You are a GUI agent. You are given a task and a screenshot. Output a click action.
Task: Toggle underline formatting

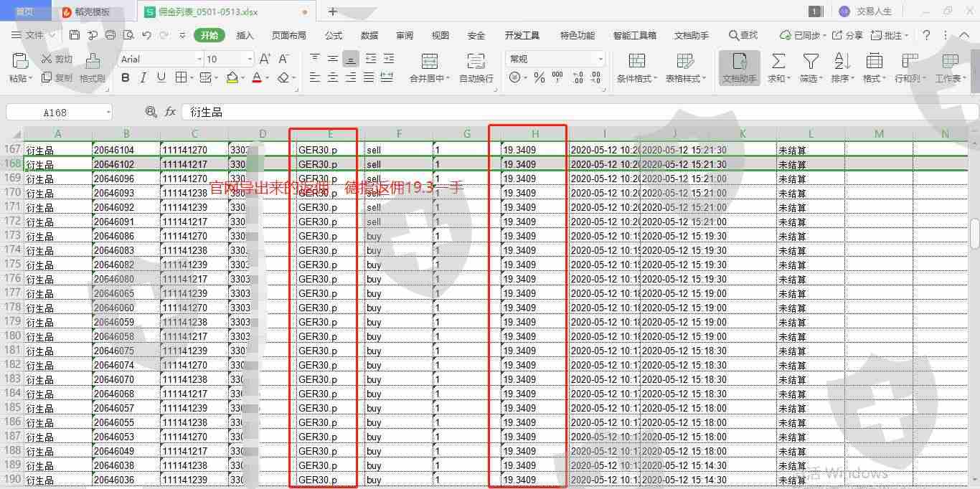tap(161, 77)
